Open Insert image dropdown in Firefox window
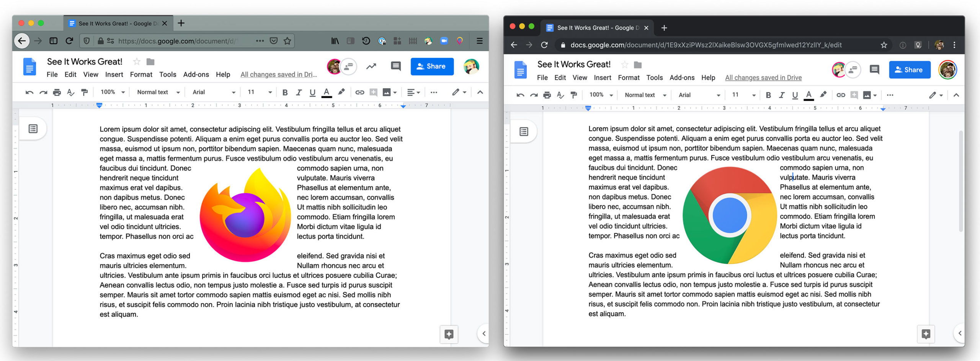 click(390, 92)
